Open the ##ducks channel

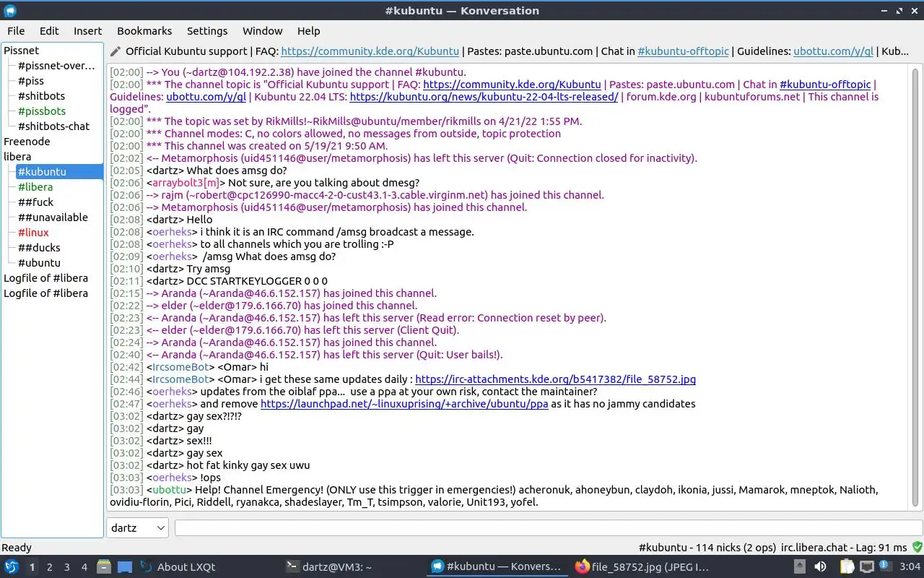(x=39, y=248)
